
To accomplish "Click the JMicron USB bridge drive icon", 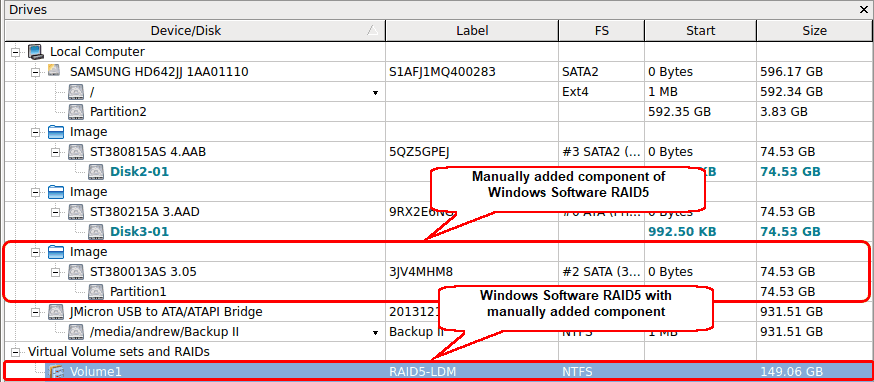I will tap(56, 312).
